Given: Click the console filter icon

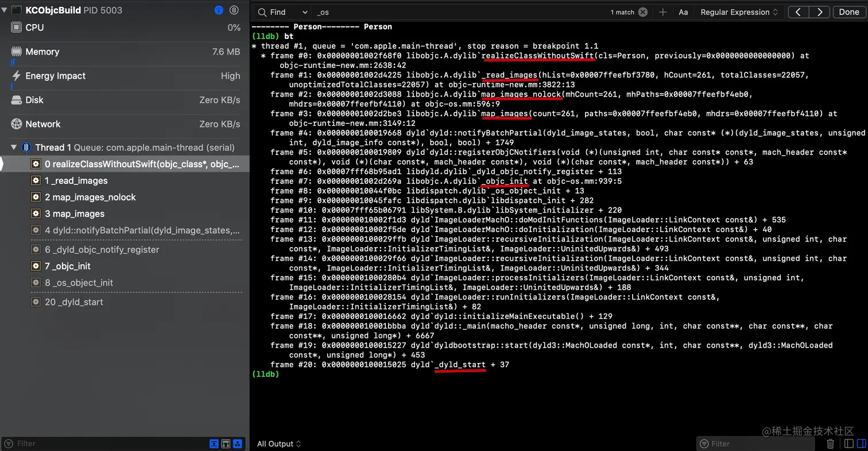Looking at the screenshot, I should tap(704, 444).
